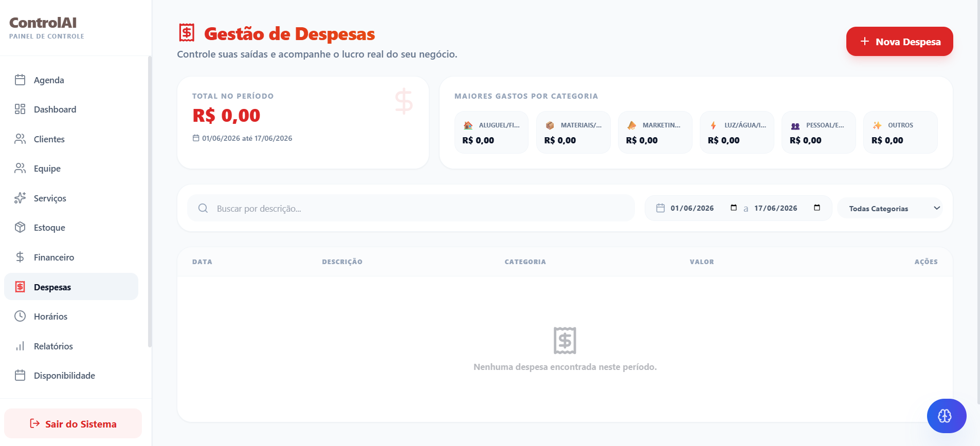Go to Horários page

tap(71, 316)
